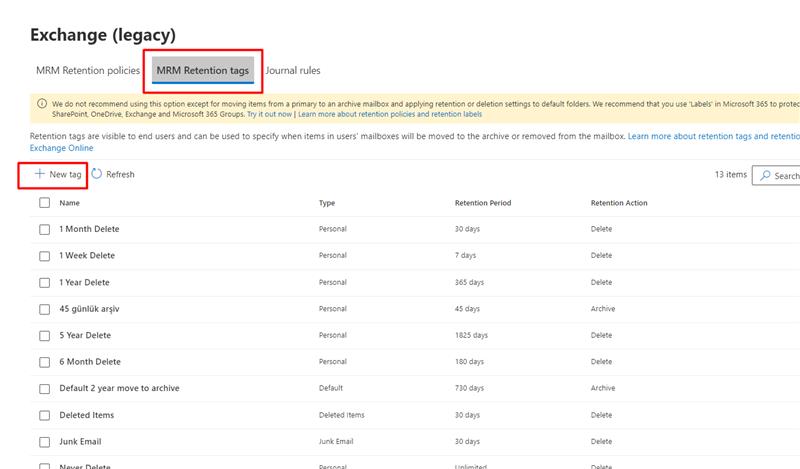The height and width of the screenshot is (469, 800).
Task: Tick the Junk Email tag checkbox
Action: coord(44,441)
